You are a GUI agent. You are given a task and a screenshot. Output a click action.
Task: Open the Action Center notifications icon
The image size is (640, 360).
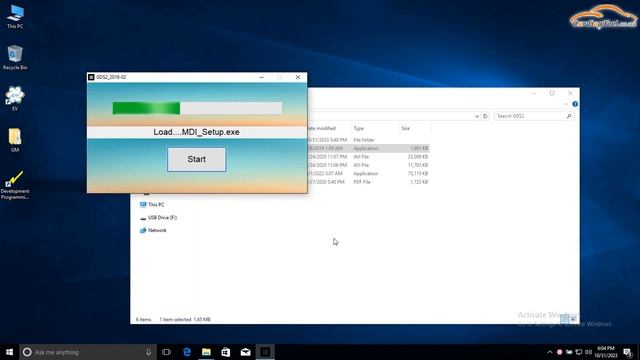[628, 352]
